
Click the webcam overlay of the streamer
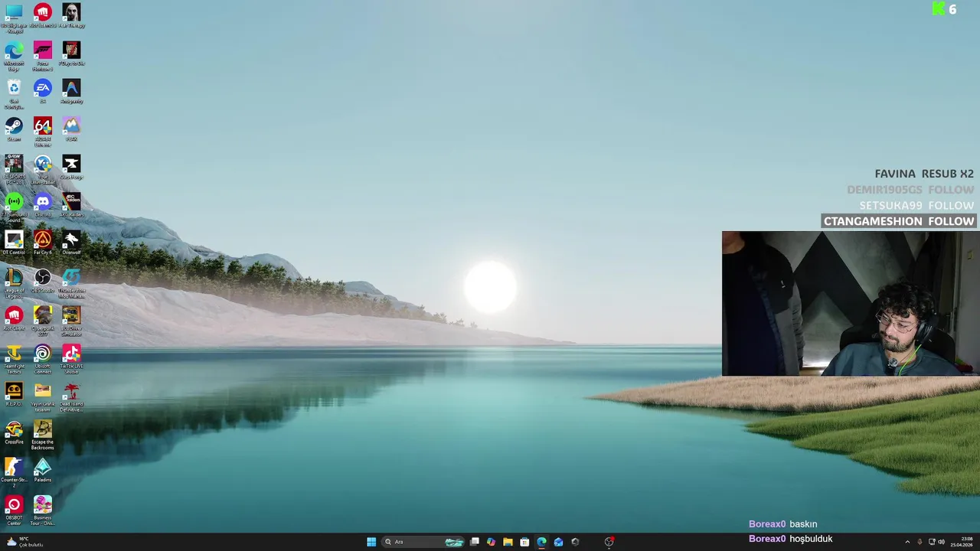pyautogui.click(x=851, y=303)
